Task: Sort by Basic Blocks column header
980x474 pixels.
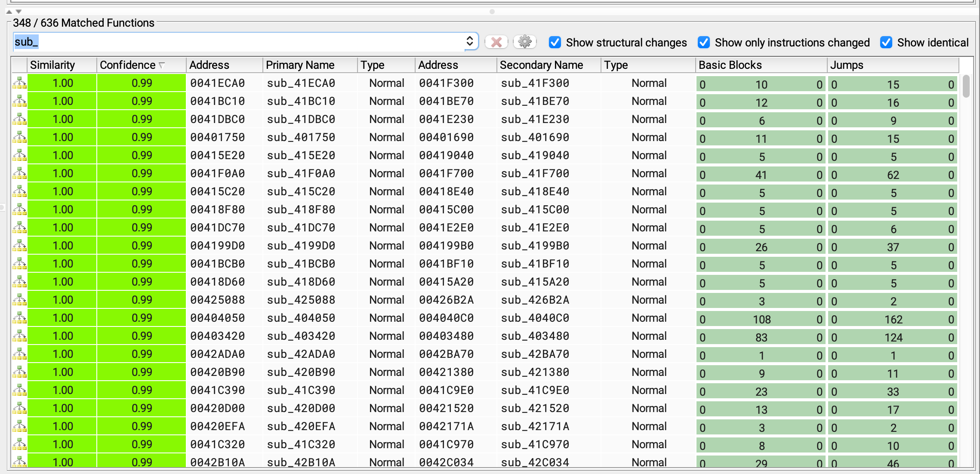Action: (761, 65)
